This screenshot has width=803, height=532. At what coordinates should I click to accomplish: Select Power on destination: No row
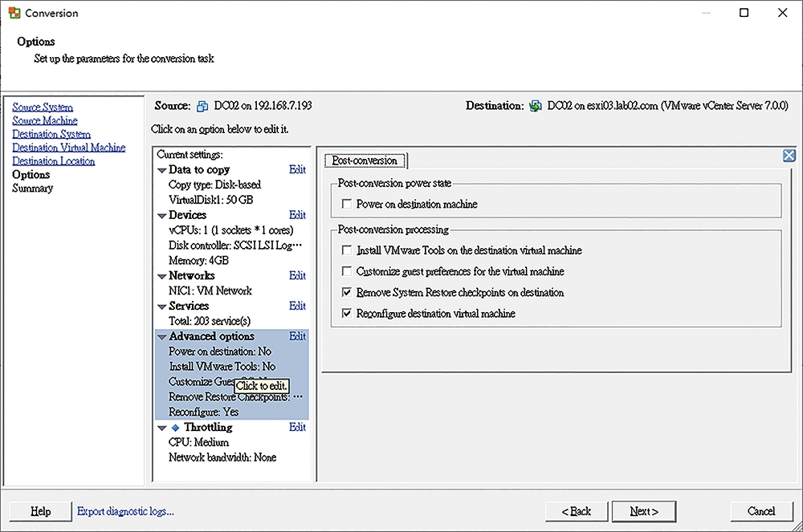pyautogui.click(x=220, y=351)
